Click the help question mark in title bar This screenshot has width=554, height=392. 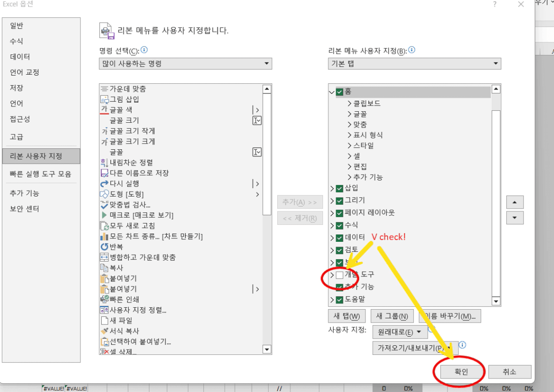click(x=495, y=4)
